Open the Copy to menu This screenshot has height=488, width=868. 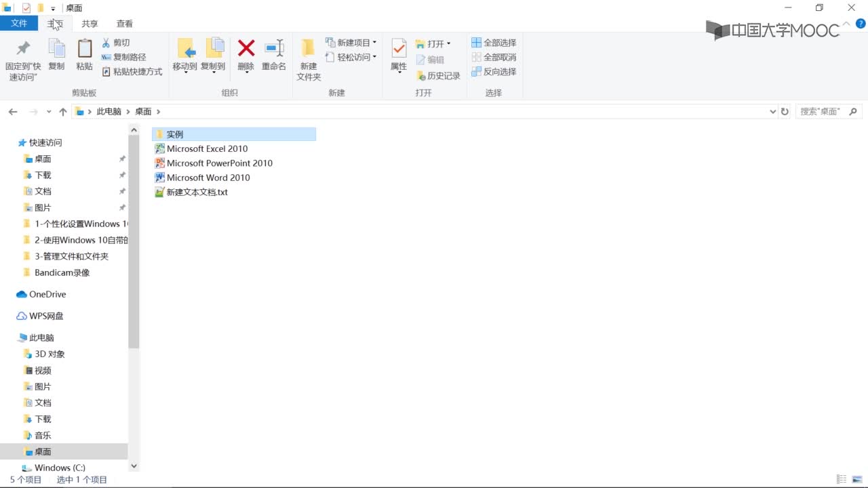pos(213,55)
